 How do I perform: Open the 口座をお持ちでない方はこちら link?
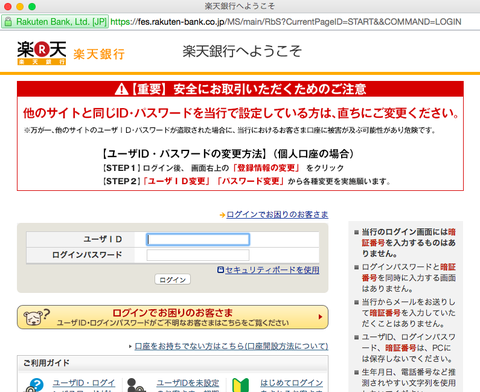[231, 346]
